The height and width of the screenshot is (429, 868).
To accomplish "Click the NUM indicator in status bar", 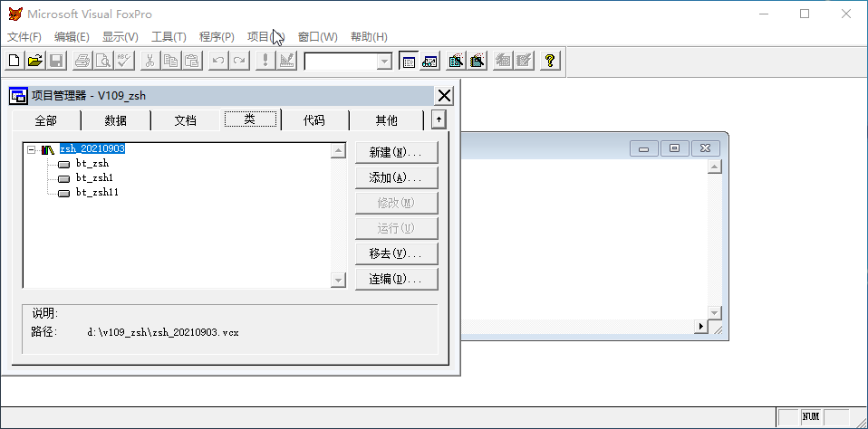I will (x=811, y=416).
